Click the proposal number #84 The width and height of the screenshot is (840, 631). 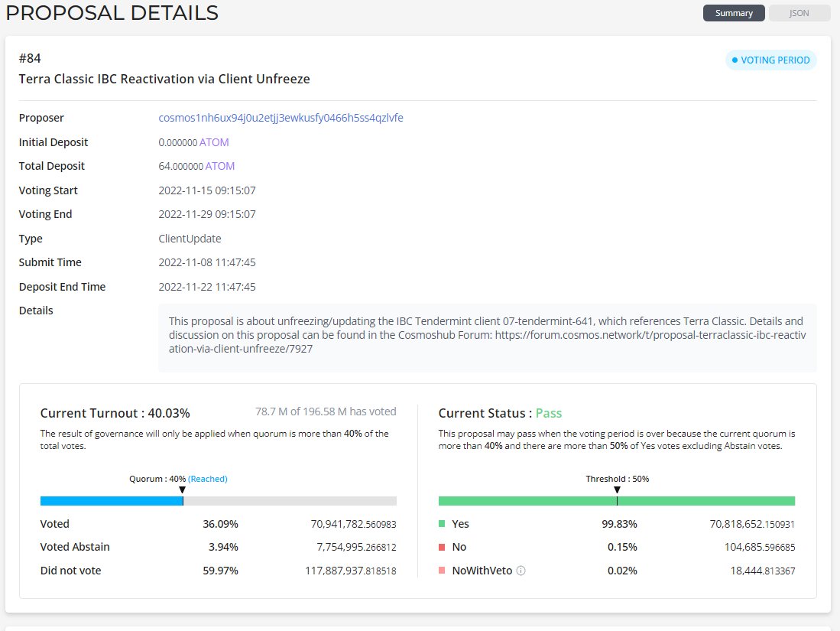[30, 58]
